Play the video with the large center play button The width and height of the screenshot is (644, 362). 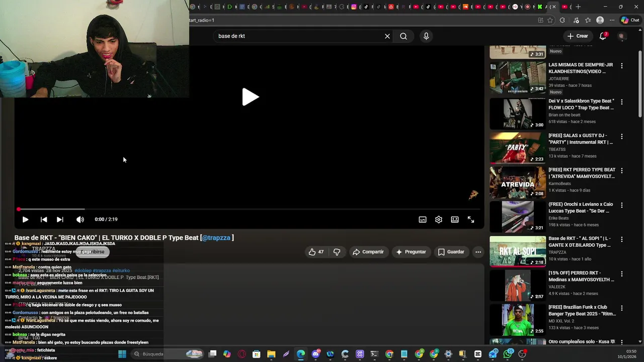[250, 97]
